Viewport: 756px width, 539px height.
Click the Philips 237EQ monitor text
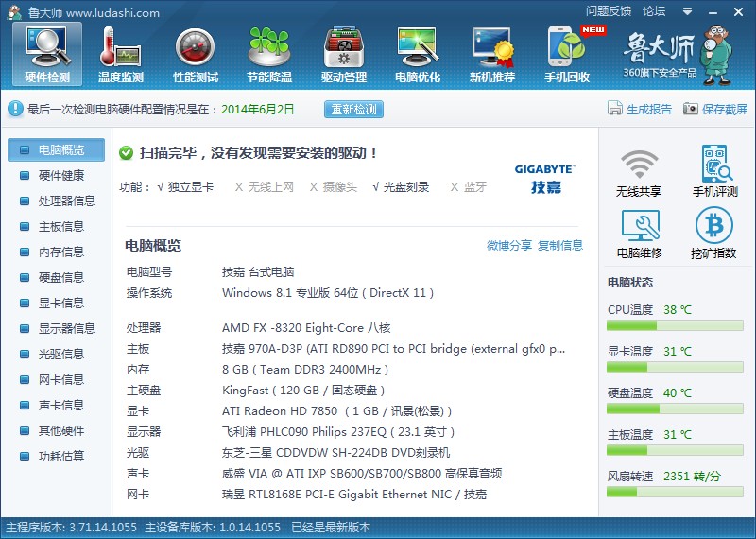pyautogui.click(x=338, y=432)
